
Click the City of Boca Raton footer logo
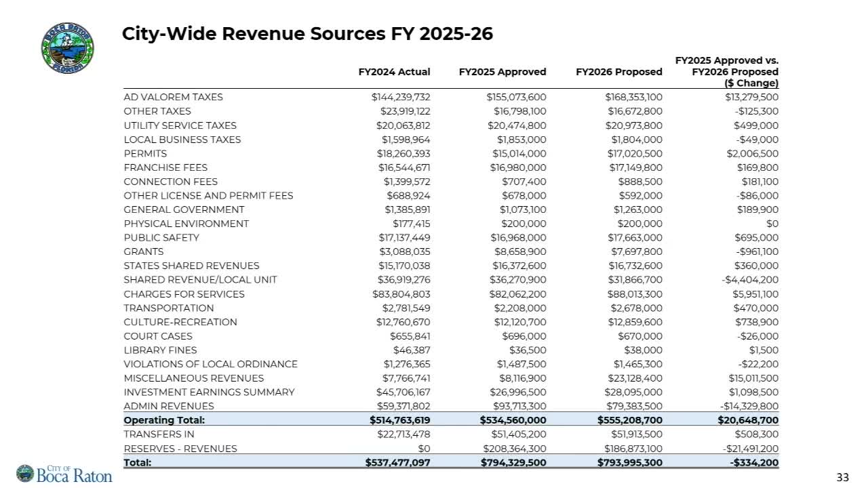[64, 474]
